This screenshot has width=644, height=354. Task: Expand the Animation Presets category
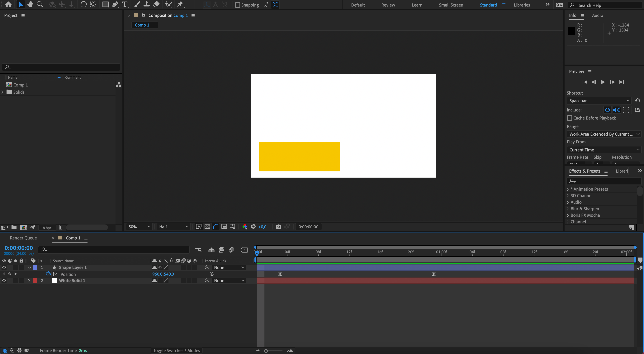[x=568, y=189]
